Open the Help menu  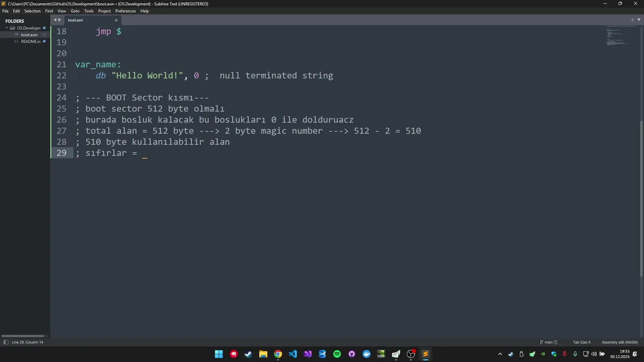144,11
